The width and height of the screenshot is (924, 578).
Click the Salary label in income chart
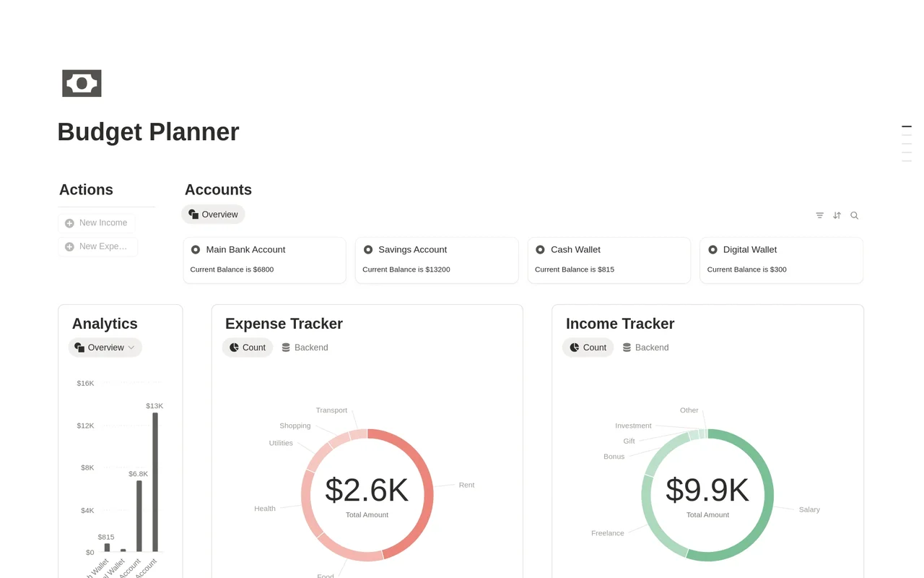tap(809, 509)
